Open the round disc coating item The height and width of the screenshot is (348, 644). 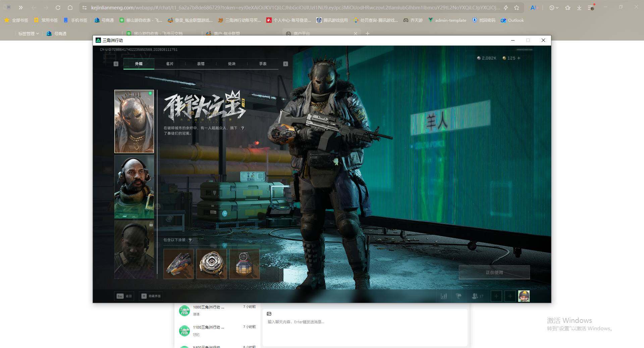coord(211,264)
